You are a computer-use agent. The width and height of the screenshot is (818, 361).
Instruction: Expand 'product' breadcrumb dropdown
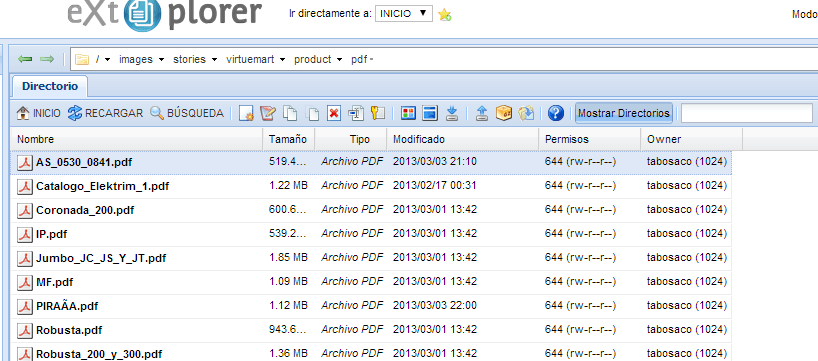coord(340,59)
